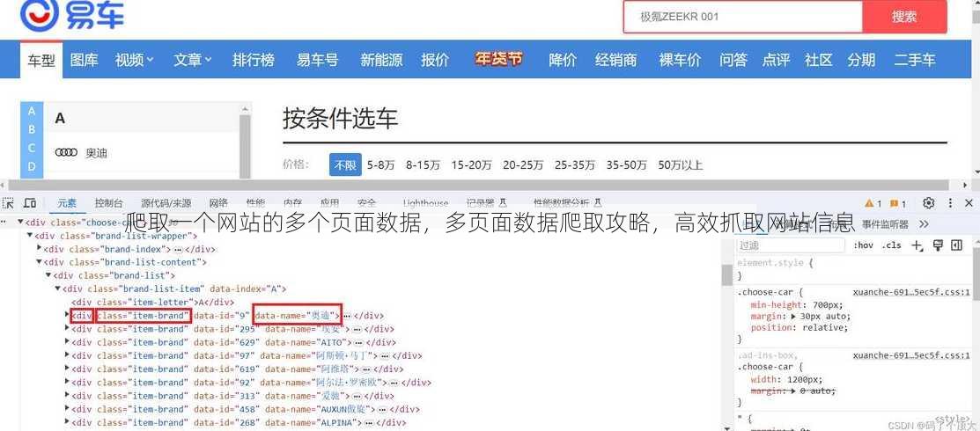Image resolution: width=980 pixels, height=431 pixels.
Task: Click the warning count triangle icon
Action: click(x=869, y=204)
